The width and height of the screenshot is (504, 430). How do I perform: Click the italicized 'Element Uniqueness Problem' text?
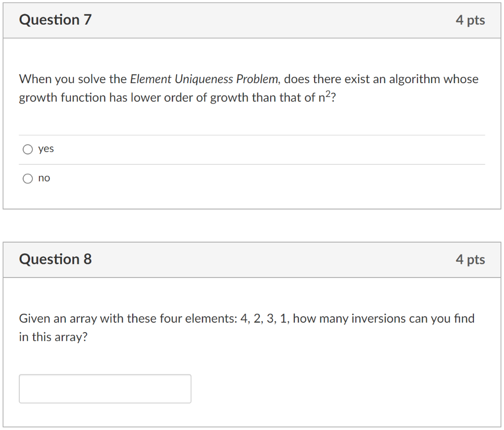point(202,79)
